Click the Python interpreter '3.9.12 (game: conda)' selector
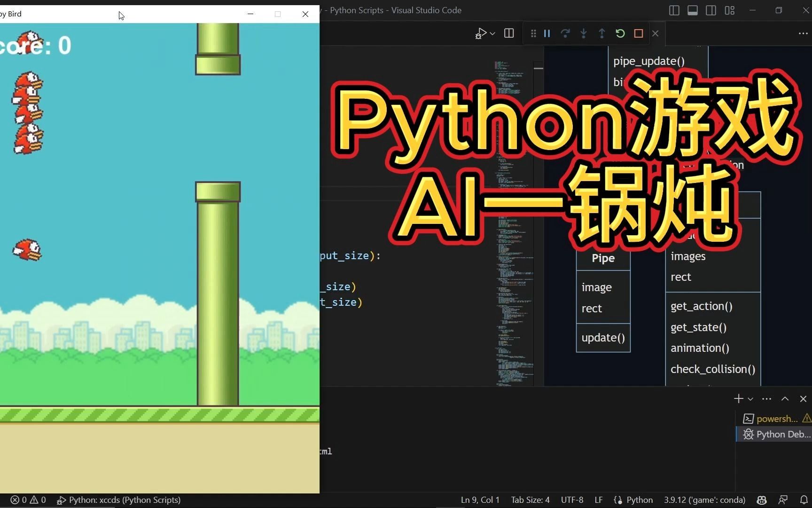812x508 pixels. [704, 500]
